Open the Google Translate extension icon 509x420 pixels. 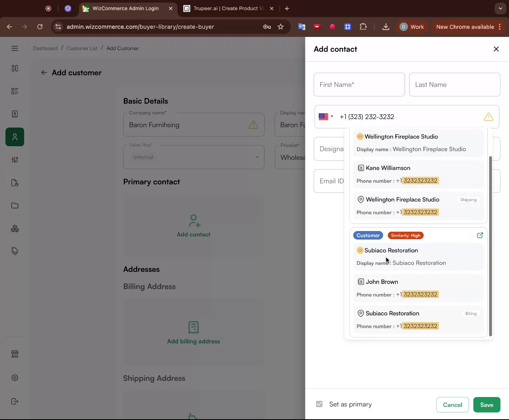[x=302, y=27]
